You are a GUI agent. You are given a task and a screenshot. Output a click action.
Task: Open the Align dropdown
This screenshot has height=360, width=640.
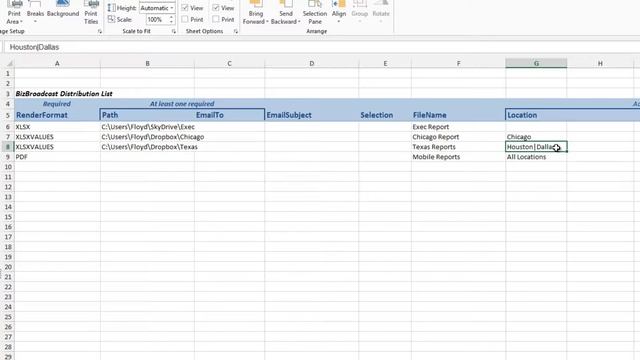coord(339,12)
